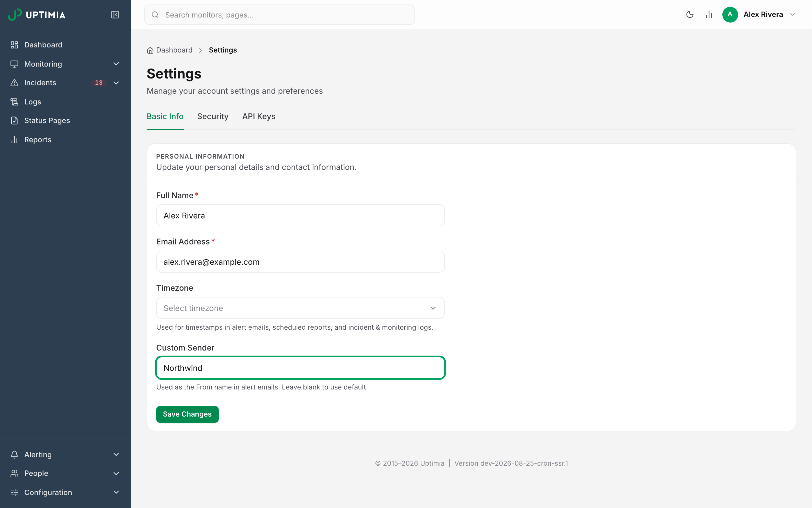The image size is (812, 508).
Task: Click the search magnifier icon
Action: coord(155,15)
